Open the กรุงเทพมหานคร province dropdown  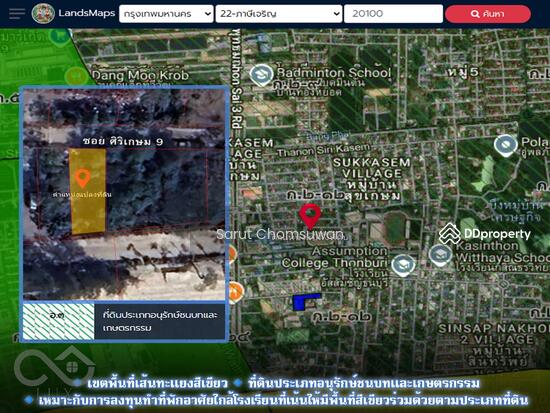coord(166,14)
